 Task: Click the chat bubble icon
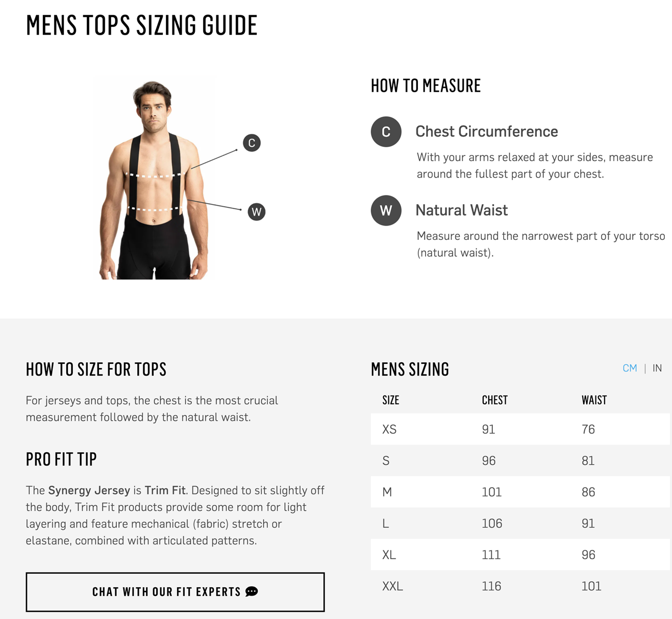(252, 591)
